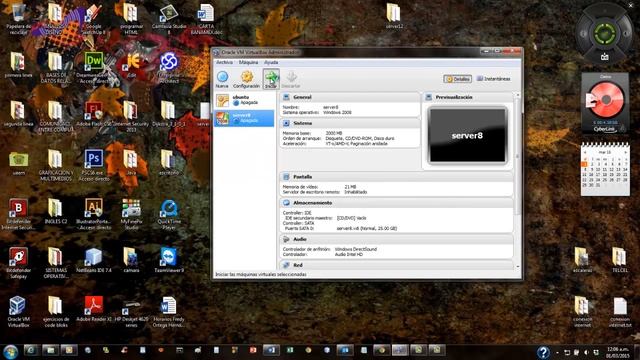640x360 pixels.
Task: Open MyFinePix Studio desktop shortcut
Action: [131, 214]
